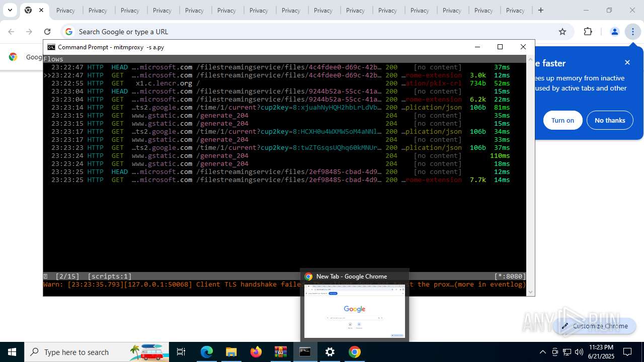This screenshot has width=644, height=362.
Task: Click the Google favicon in address bar
Action: 69,32
